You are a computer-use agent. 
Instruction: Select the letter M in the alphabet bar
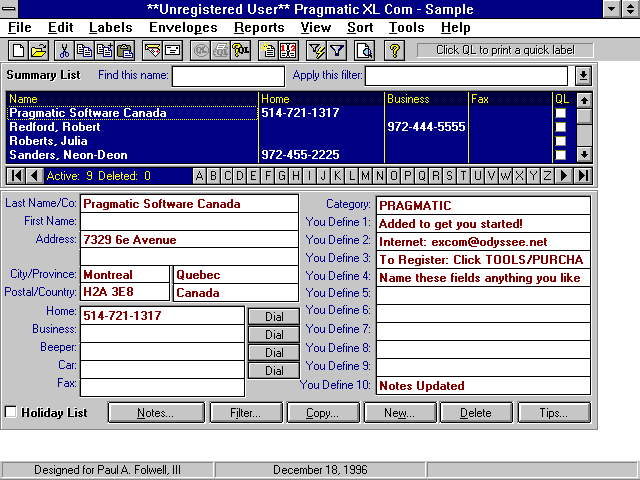(x=366, y=176)
